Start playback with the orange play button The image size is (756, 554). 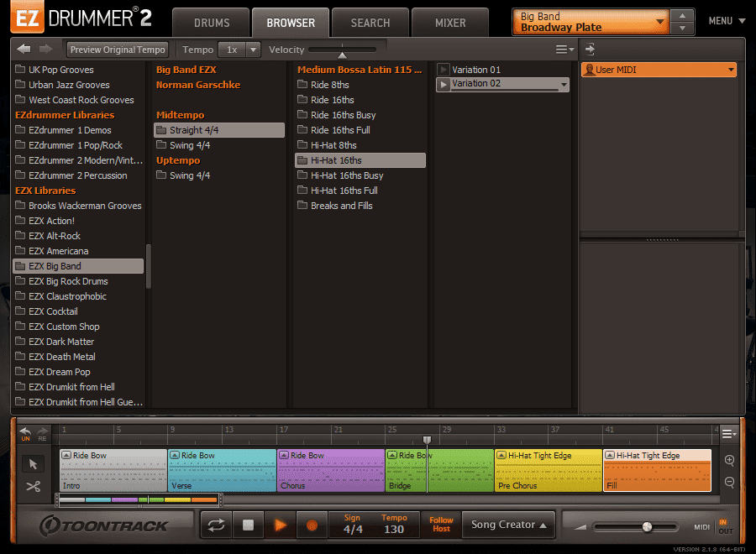tap(280, 525)
